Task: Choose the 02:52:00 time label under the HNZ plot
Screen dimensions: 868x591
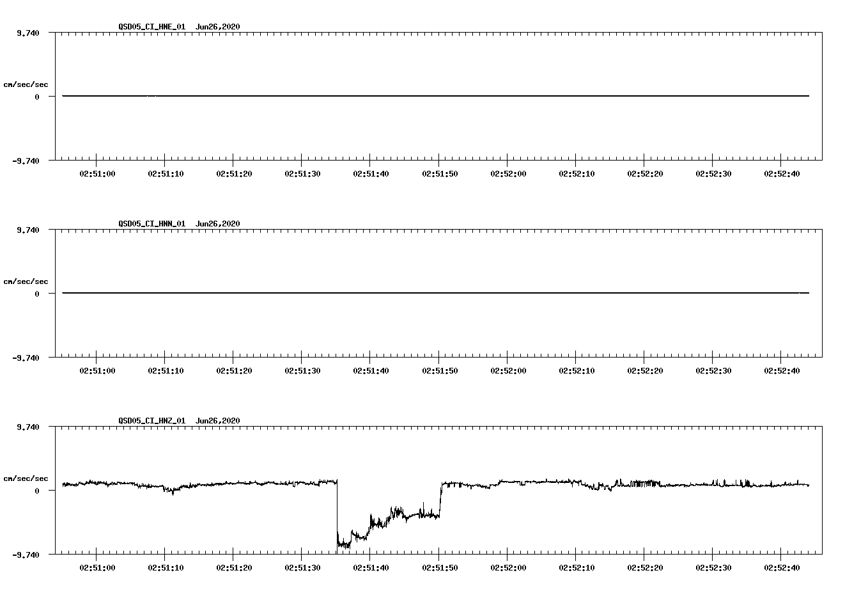Action: 508,567
